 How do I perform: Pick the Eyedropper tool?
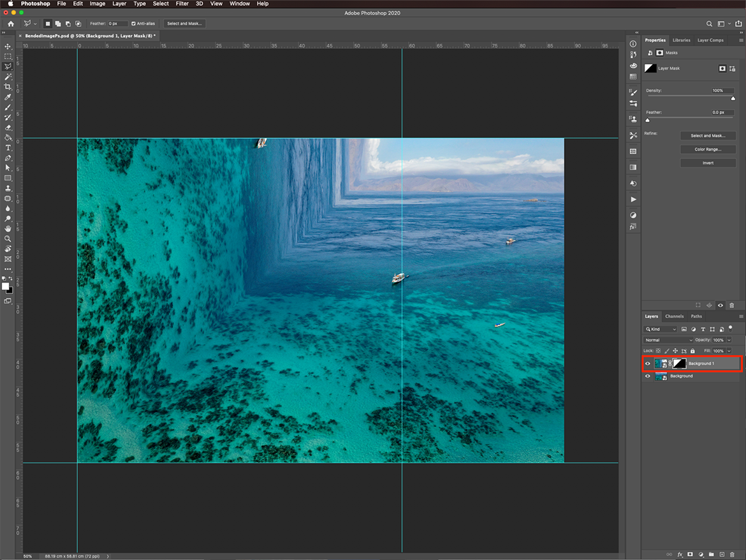pos(8,97)
